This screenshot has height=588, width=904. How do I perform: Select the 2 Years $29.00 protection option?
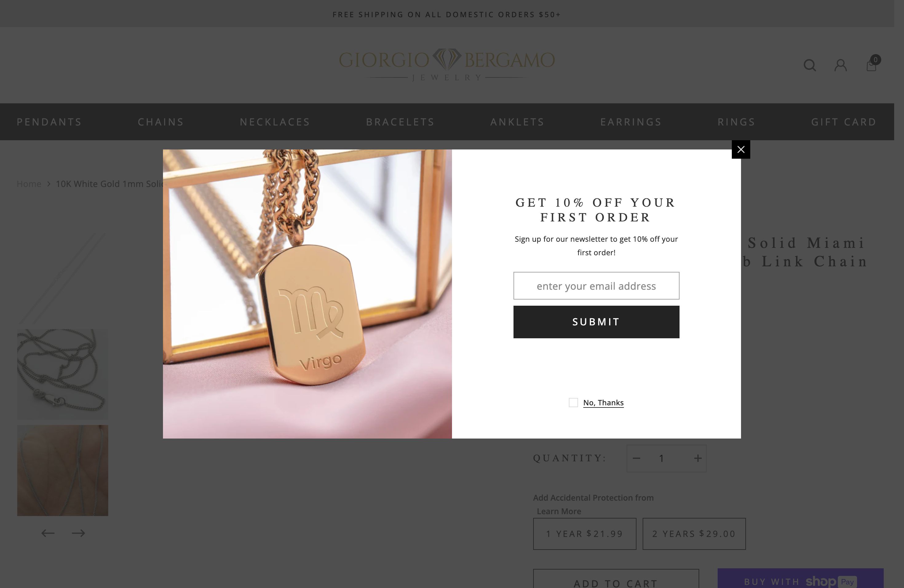(x=694, y=534)
